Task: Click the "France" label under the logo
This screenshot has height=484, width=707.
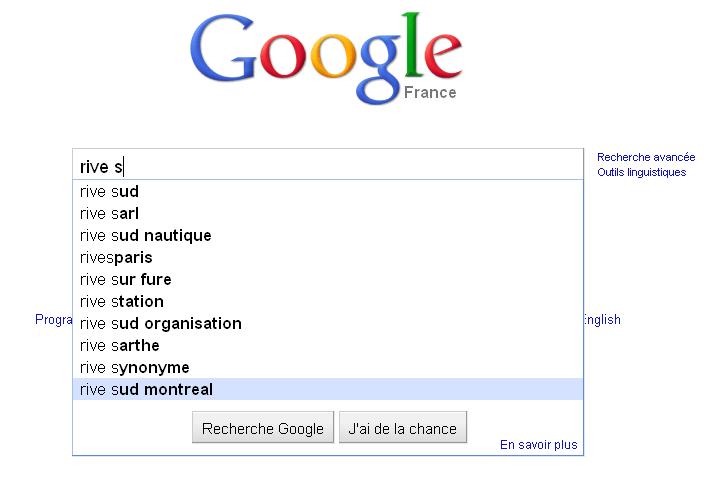Action: (x=430, y=93)
